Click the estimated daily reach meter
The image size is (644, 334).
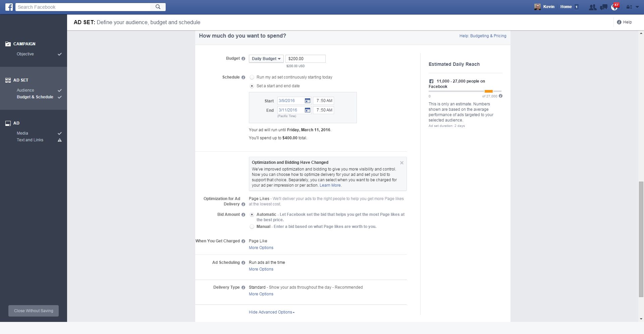(465, 91)
